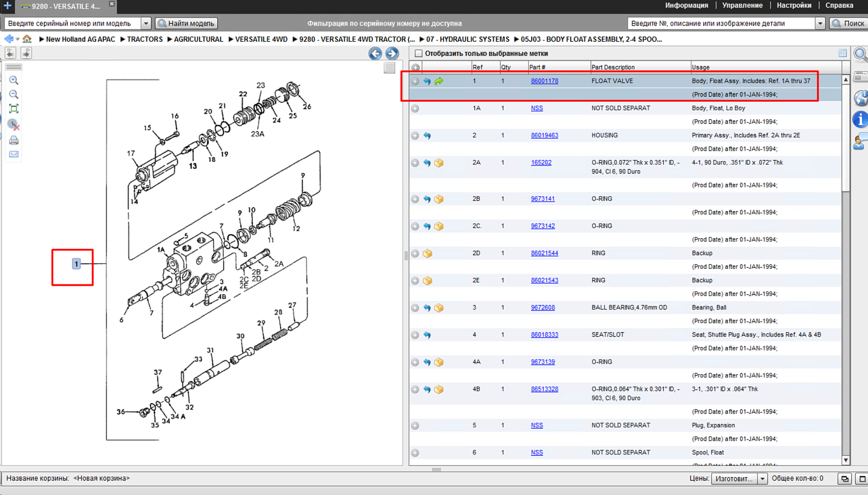The image size is (868, 495).
Task: Open the news panel in right sidebar
Action: (x=861, y=77)
